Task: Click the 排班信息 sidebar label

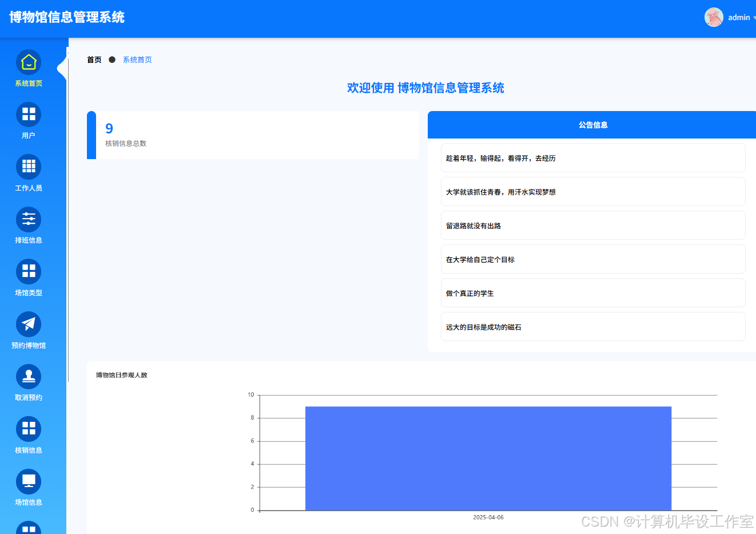Action: pyautogui.click(x=29, y=240)
